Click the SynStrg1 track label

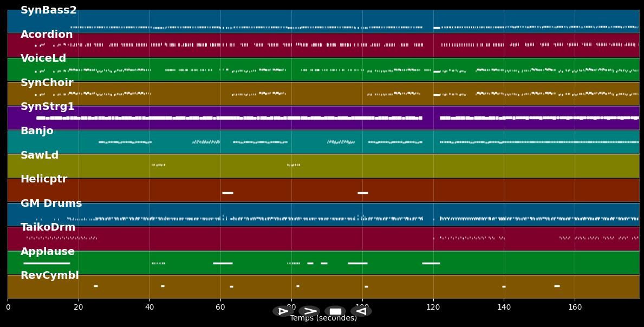point(48,107)
